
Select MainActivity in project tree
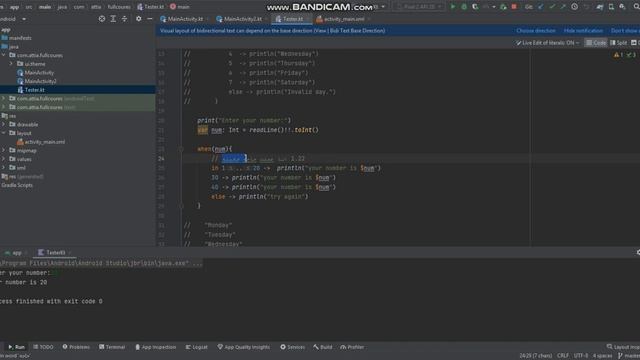pyautogui.click(x=39, y=73)
